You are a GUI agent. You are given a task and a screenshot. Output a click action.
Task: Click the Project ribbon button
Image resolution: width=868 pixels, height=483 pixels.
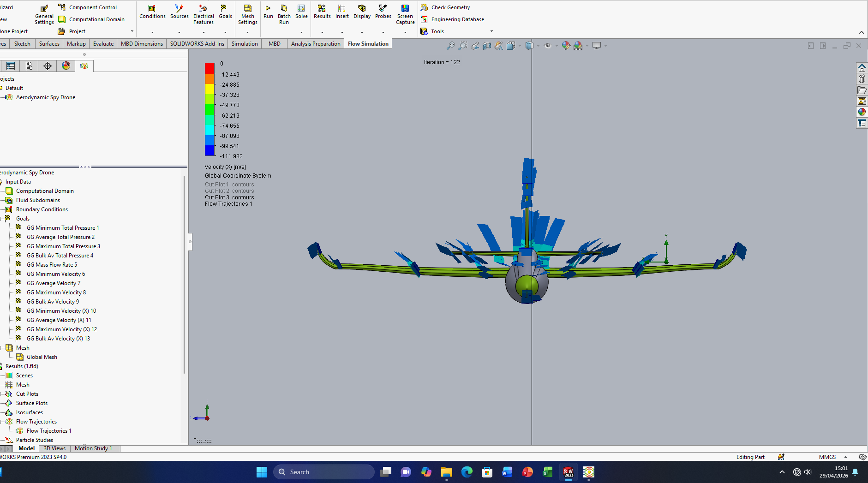coord(72,31)
